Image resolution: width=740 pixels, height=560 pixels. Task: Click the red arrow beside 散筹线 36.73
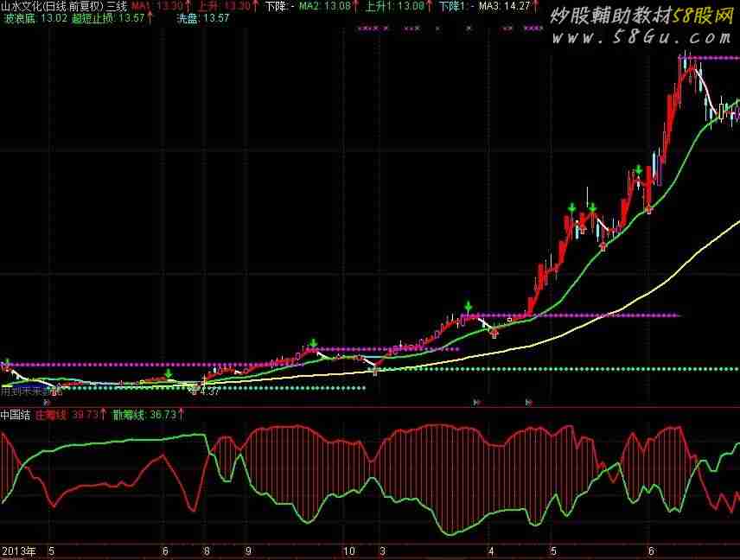click(x=182, y=414)
